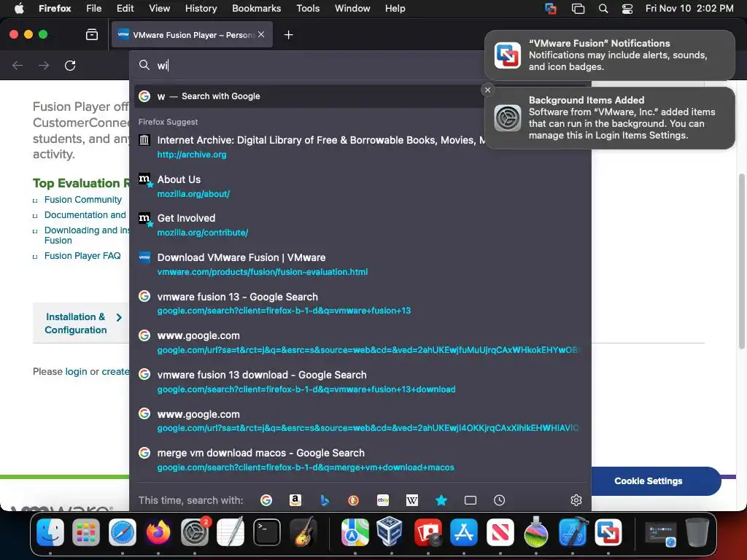
Task: Open the History menu
Action: pyautogui.click(x=201, y=8)
